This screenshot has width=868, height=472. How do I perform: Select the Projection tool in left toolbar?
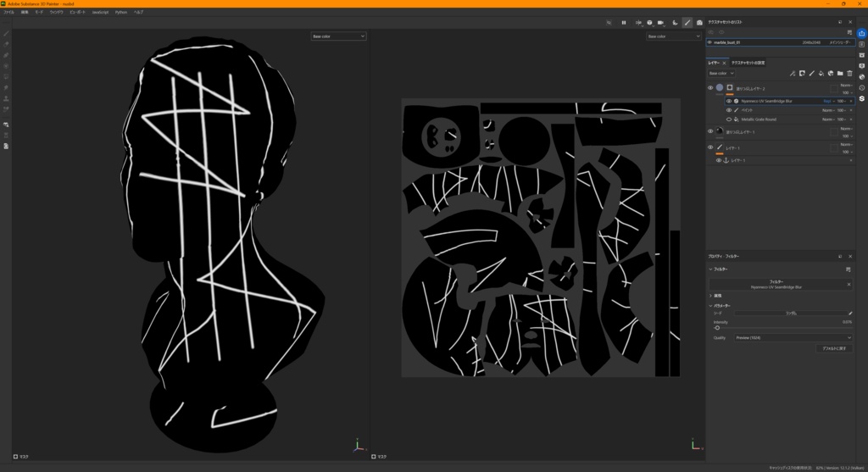point(6,55)
